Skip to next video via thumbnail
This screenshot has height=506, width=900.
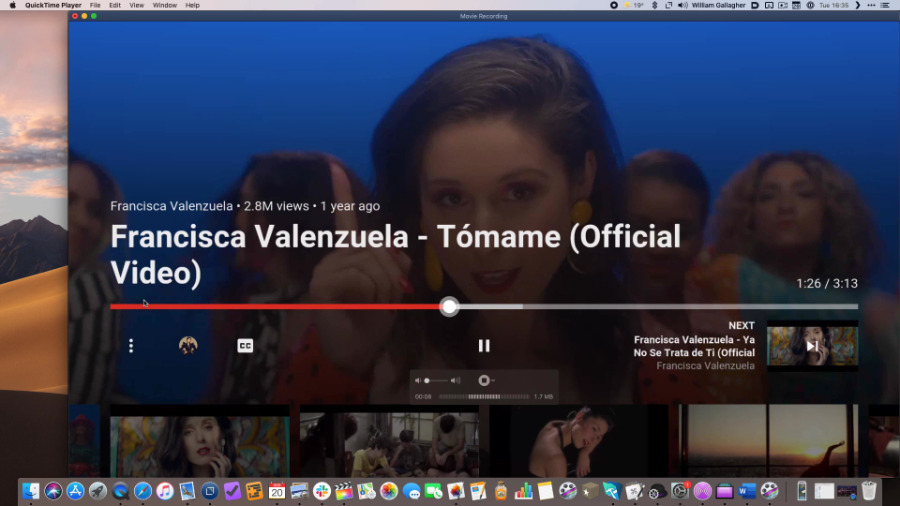(x=812, y=345)
